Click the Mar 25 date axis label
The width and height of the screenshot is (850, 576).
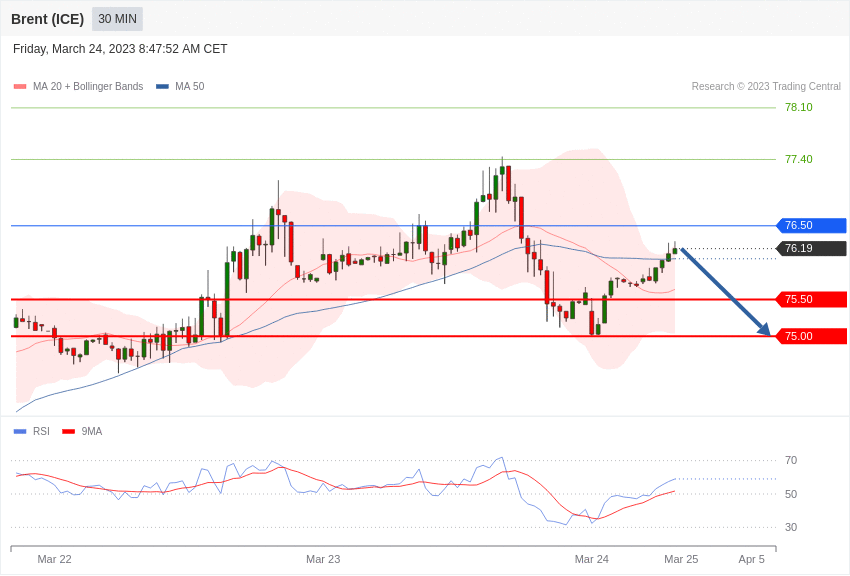click(681, 559)
